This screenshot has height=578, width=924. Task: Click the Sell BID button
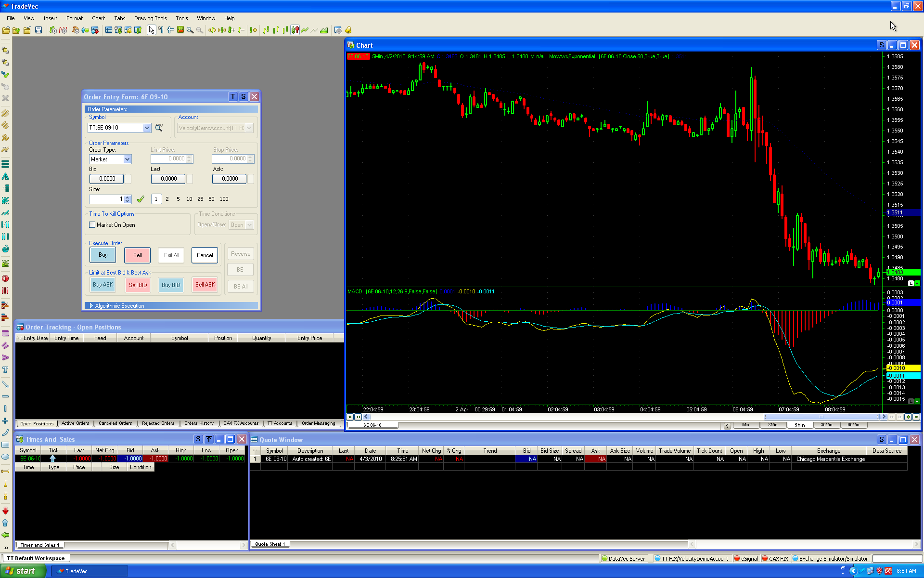pos(138,285)
